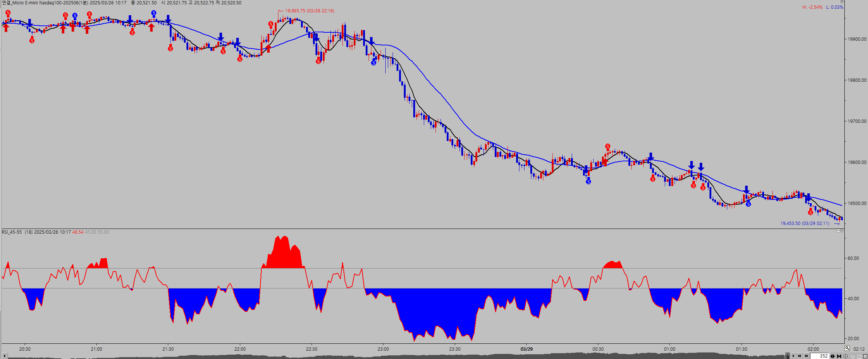The width and height of the screenshot is (868, 359).
Task: Click the circled plus zoom-in icon
Action: point(845,356)
